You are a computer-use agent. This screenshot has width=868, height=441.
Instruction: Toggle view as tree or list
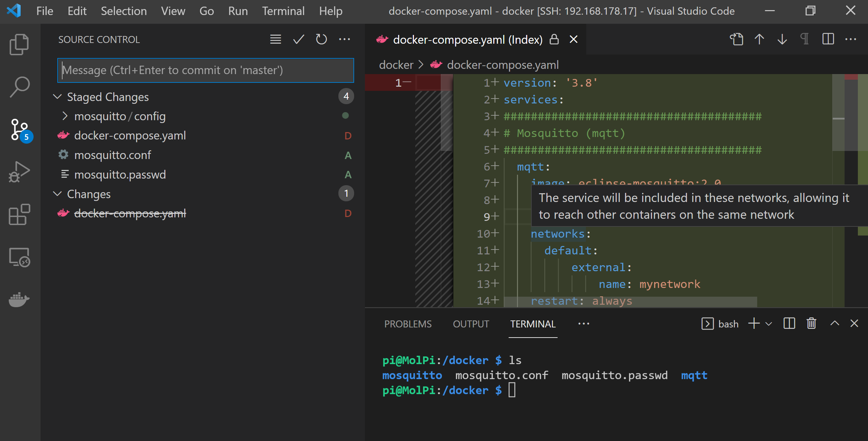click(x=275, y=39)
